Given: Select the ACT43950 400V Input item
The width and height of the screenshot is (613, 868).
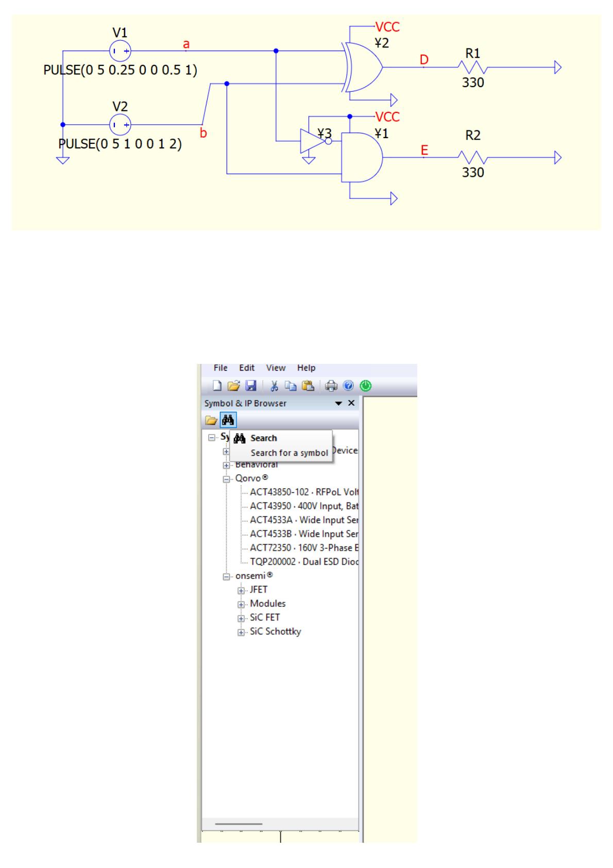Looking at the screenshot, I should tap(304, 506).
